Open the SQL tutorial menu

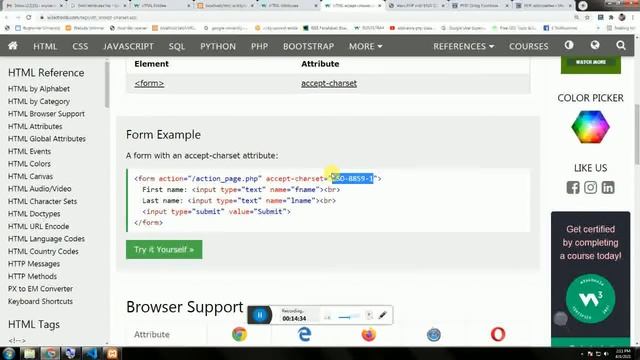click(177, 46)
